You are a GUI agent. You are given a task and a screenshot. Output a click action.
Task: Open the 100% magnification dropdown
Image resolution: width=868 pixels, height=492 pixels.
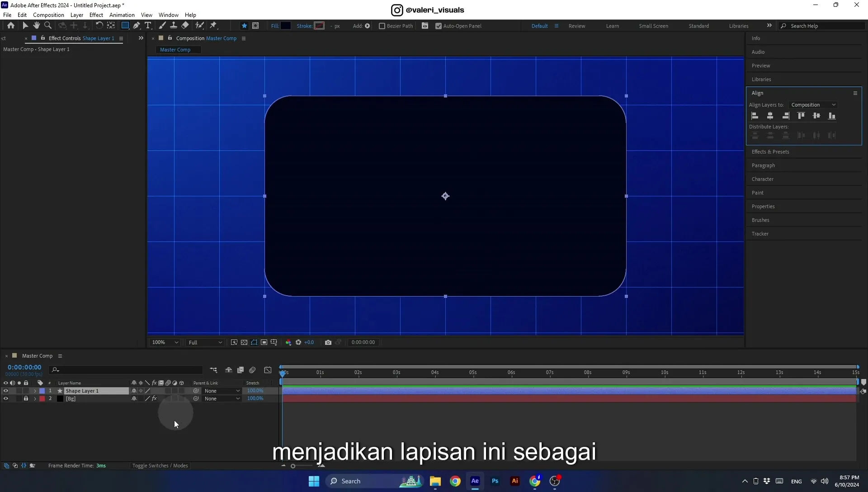click(165, 342)
